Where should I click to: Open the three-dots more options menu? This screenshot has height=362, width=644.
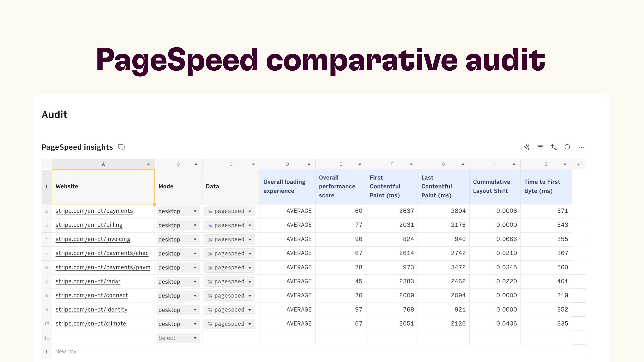581,147
